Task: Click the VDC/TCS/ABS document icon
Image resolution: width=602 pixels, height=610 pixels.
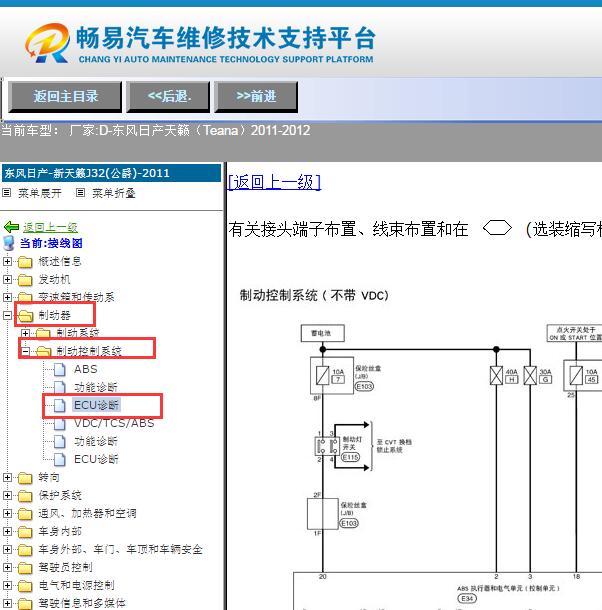Action: (x=60, y=423)
